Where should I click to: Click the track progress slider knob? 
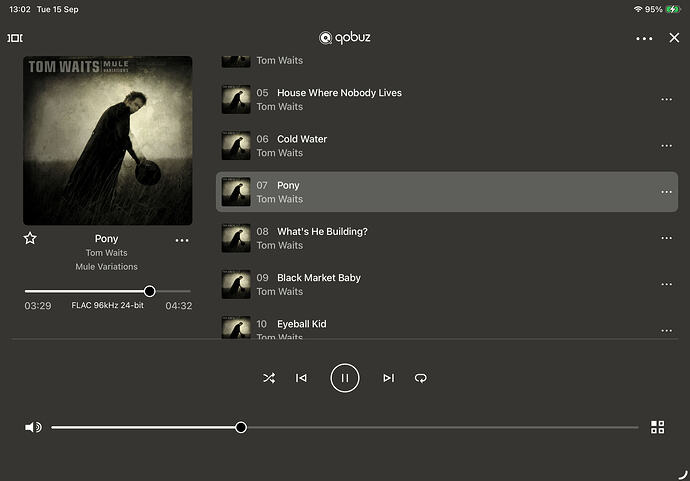coord(150,291)
